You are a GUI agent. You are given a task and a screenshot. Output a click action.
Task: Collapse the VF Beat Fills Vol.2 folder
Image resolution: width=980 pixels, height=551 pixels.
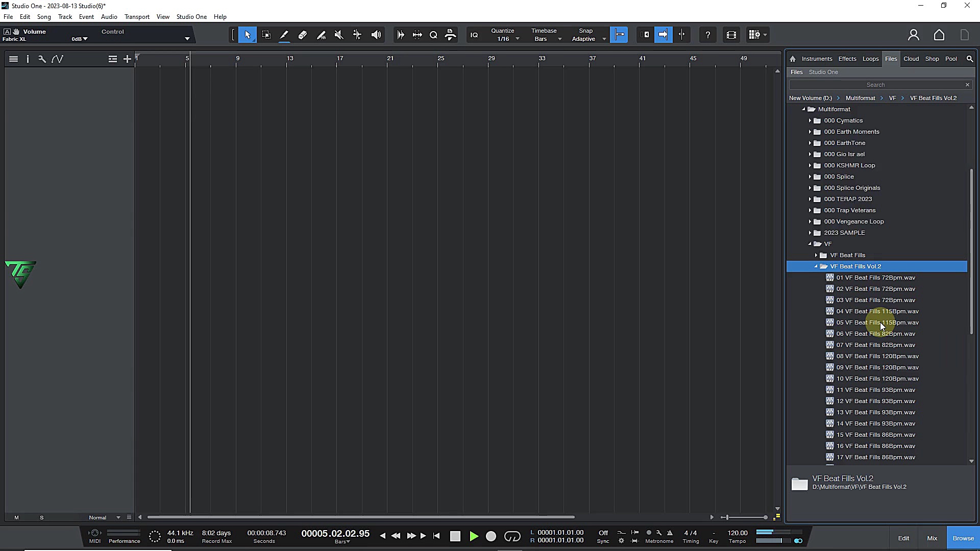pyautogui.click(x=816, y=266)
